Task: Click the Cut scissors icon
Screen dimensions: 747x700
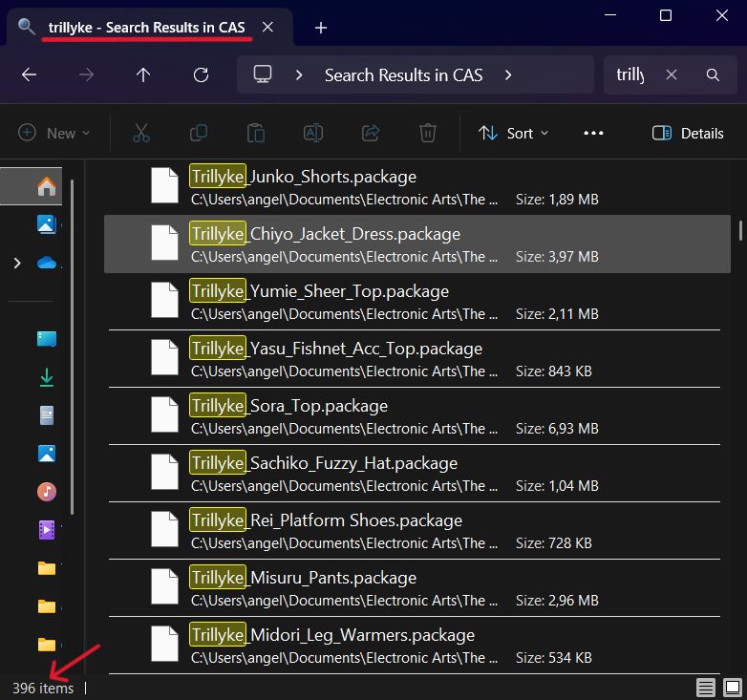Action: (x=141, y=133)
